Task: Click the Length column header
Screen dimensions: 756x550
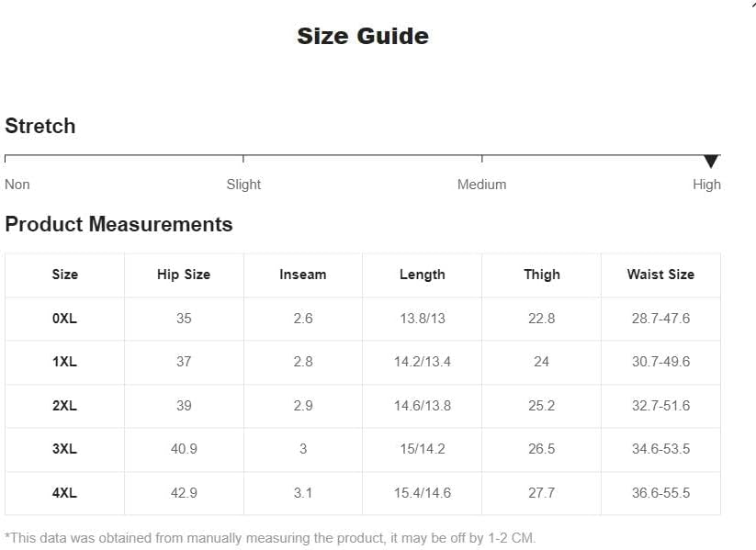Action: (423, 275)
